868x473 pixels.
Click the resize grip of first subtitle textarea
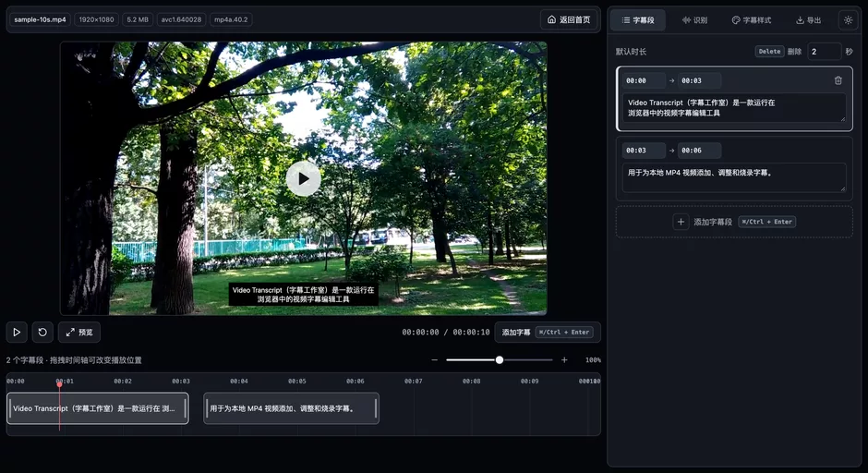842,118
